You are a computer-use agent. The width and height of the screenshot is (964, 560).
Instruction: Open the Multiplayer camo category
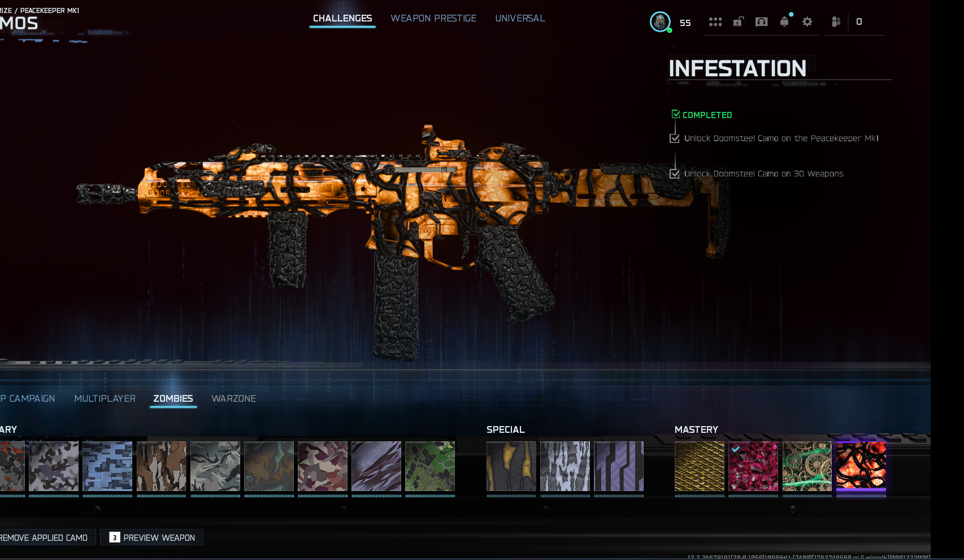coord(105,398)
